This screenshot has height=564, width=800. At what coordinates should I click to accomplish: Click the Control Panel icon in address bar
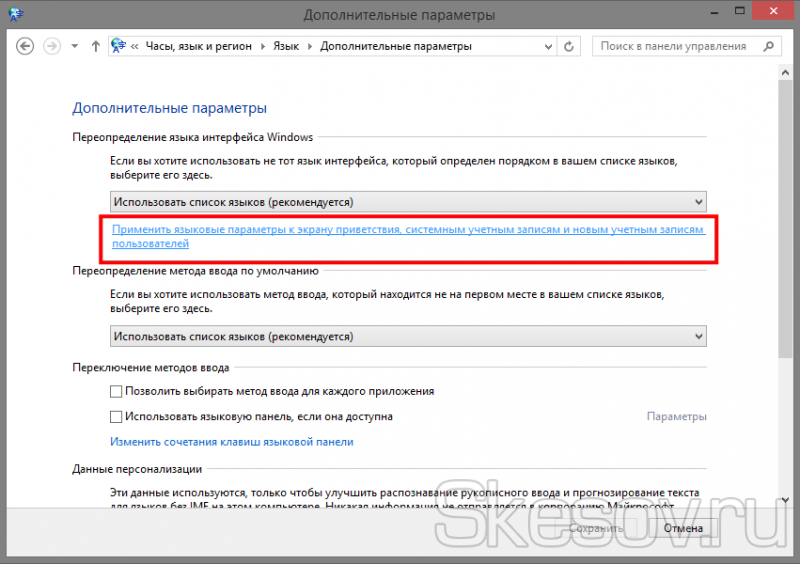[119, 46]
